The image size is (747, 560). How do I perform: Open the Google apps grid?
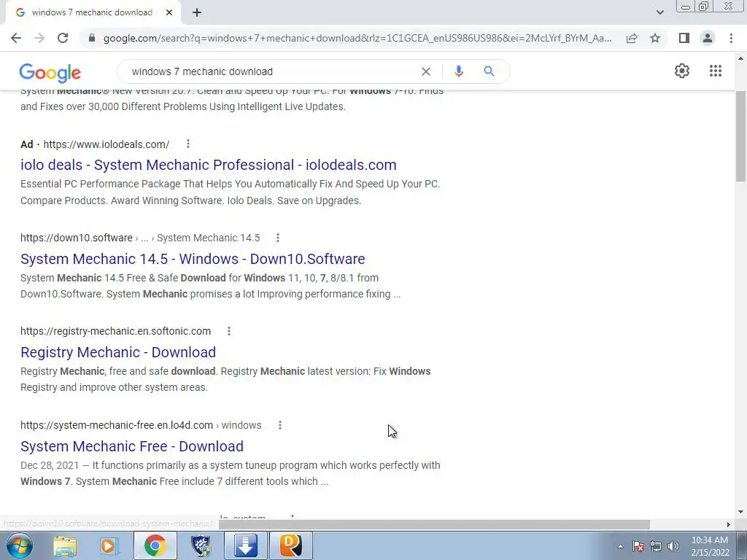[716, 71]
